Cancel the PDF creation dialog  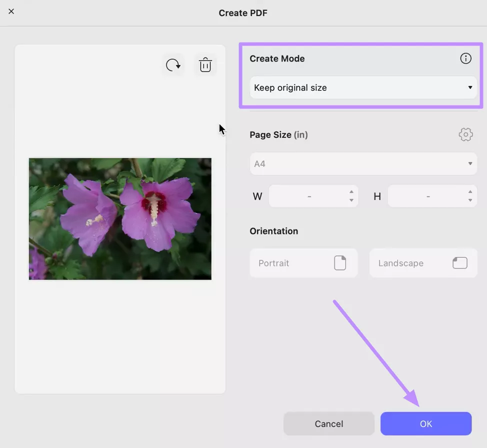[328, 423]
